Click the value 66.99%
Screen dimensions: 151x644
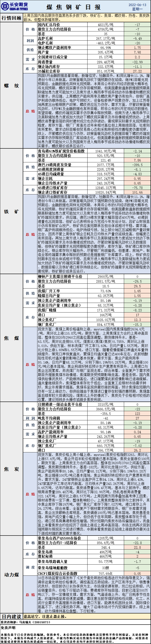click(x=106, y=48)
